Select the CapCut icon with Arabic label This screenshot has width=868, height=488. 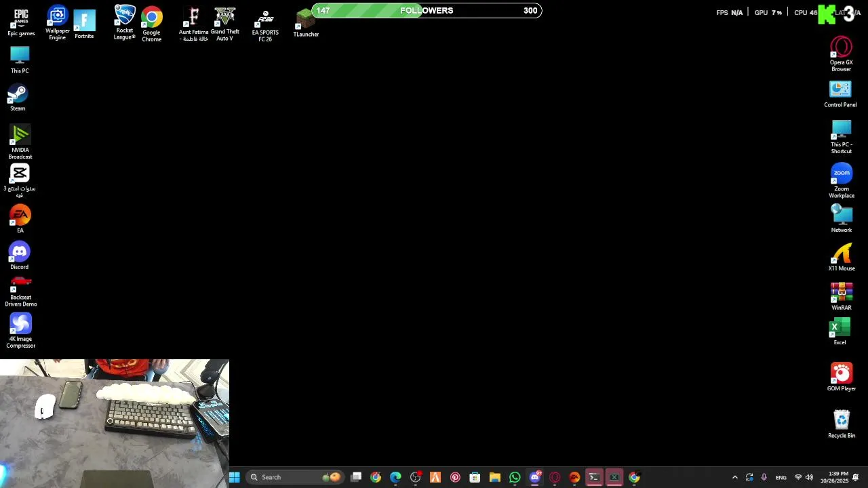coord(20,181)
